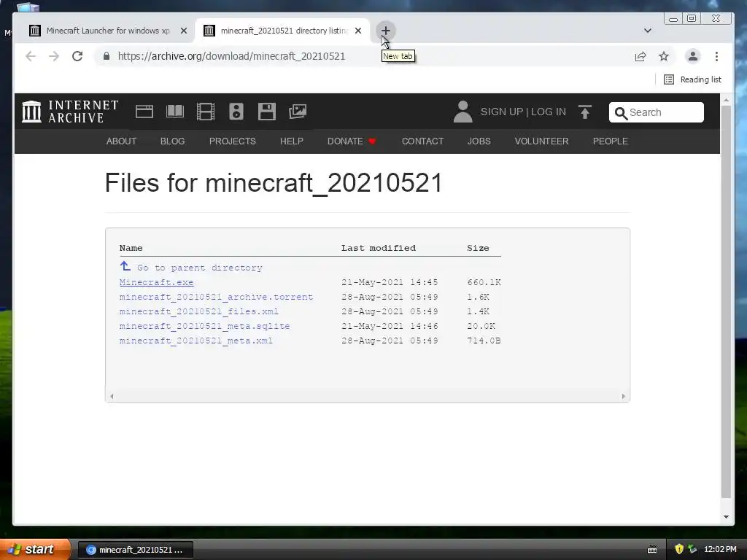Open the DONATE menu item
Screen dimensions: 747x560
352,141
